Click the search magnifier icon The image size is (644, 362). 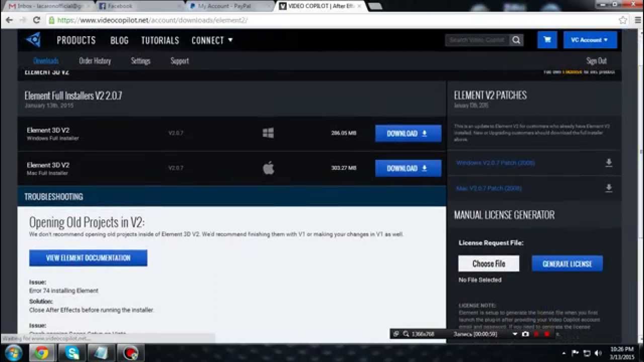pyautogui.click(x=516, y=40)
